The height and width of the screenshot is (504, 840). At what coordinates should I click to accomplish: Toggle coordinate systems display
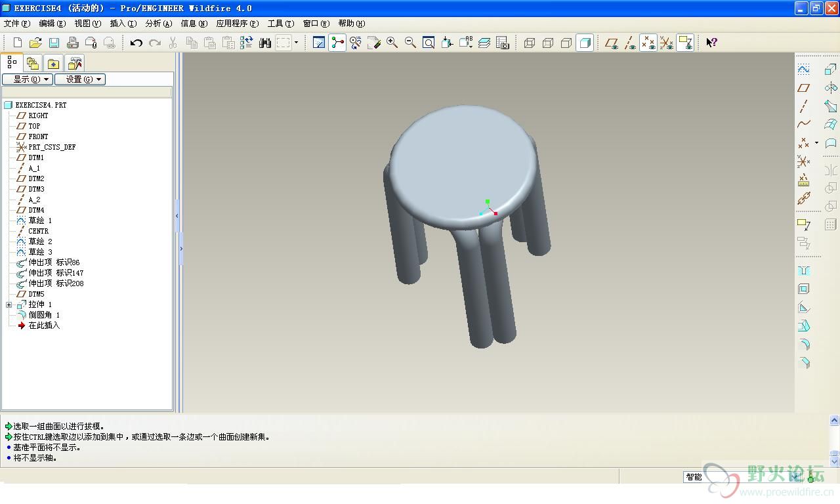(x=667, y=43)
